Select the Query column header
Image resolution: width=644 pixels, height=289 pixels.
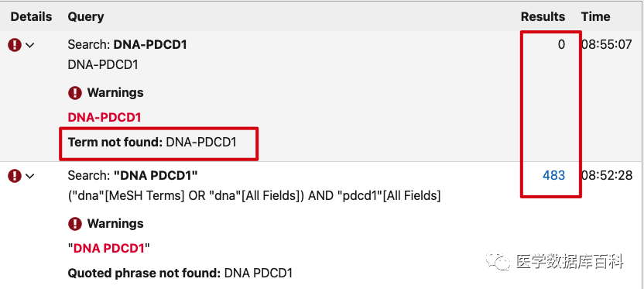(x=86, y=17)
